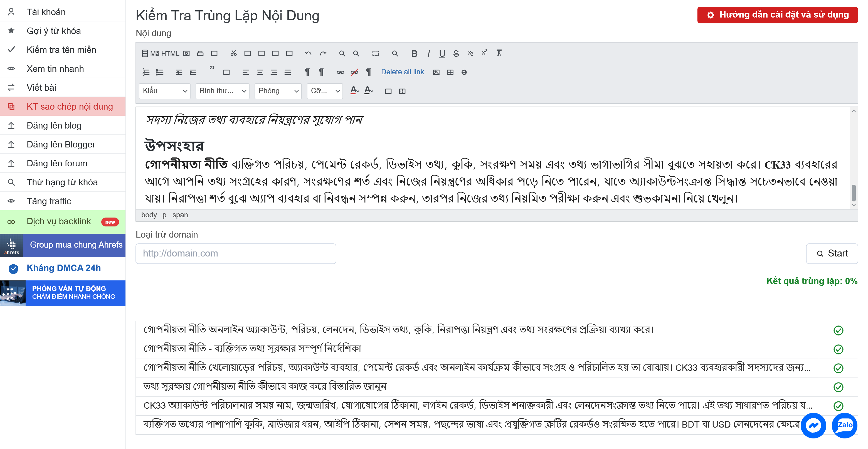Open Thứ hạng từ khóa menu item

(x=63, y=182)
